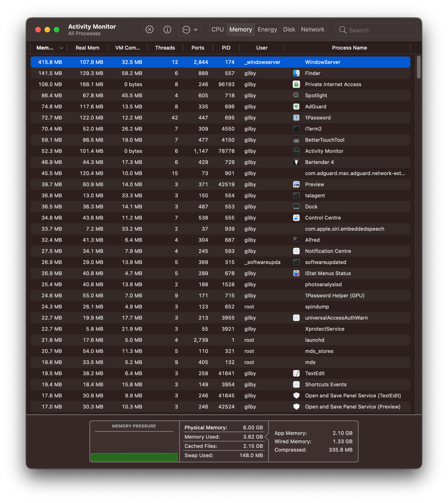
Task: Select the spindump process row
Action: pyautogui.click(x=220, y=307)
